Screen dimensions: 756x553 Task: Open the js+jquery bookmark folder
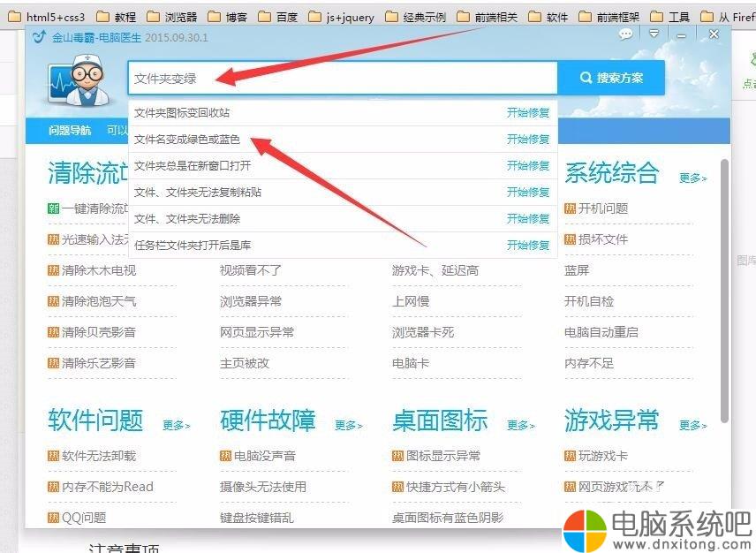pos(342,18)
